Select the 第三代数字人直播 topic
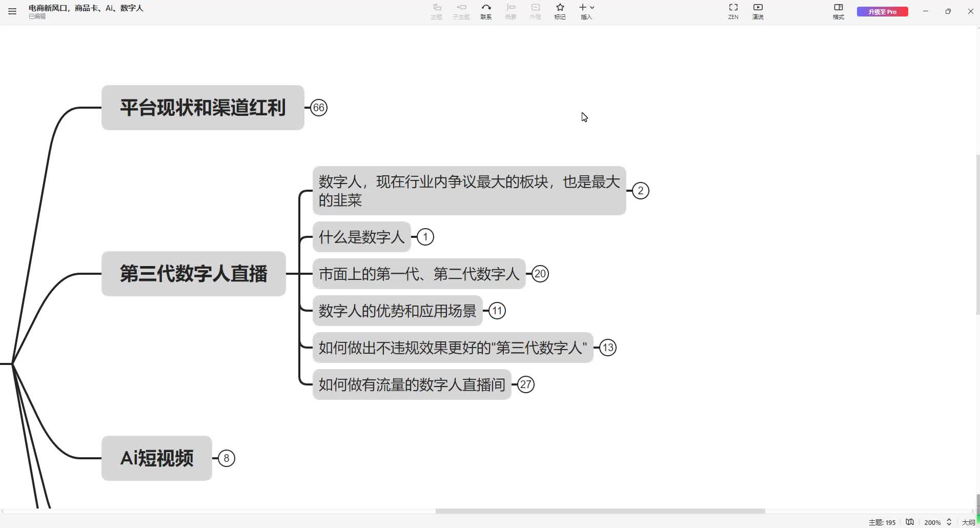The height and width of the screenshot is (528, 980). pos(193,274)
